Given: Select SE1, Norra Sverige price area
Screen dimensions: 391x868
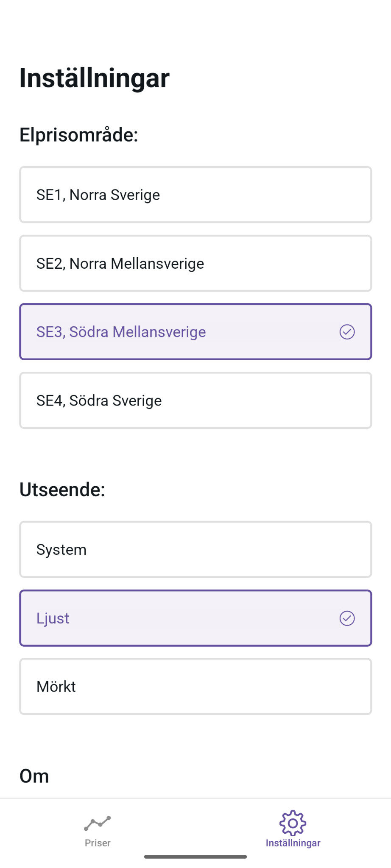Looking at the screenshot, I should point(195,195).
